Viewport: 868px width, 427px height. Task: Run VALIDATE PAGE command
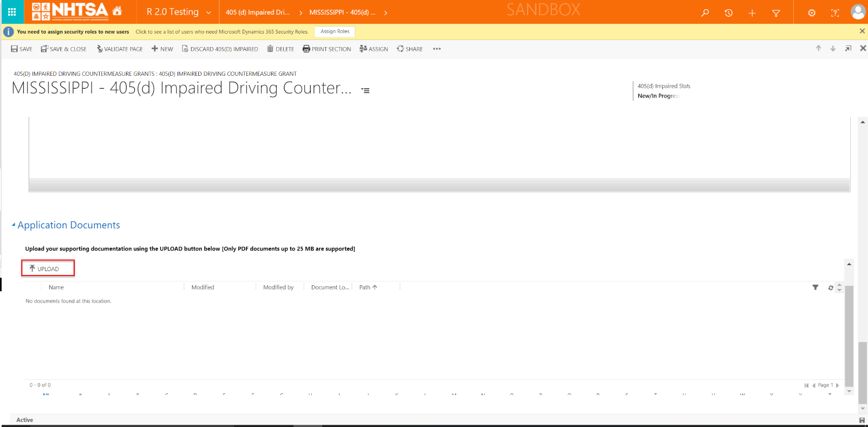(120, 49)
